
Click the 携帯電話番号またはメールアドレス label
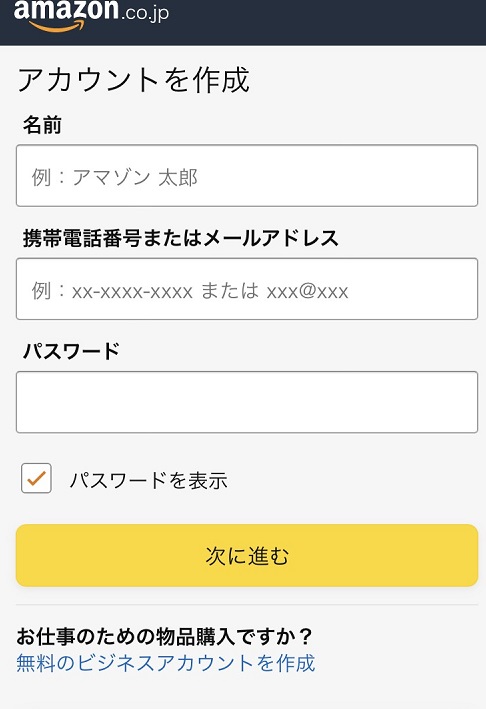[180, 238]
